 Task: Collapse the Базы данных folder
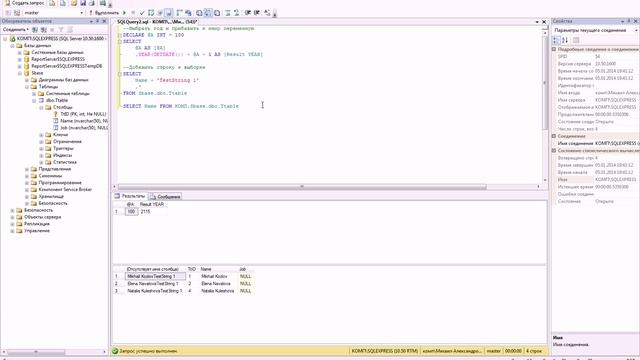pos(12,46)
